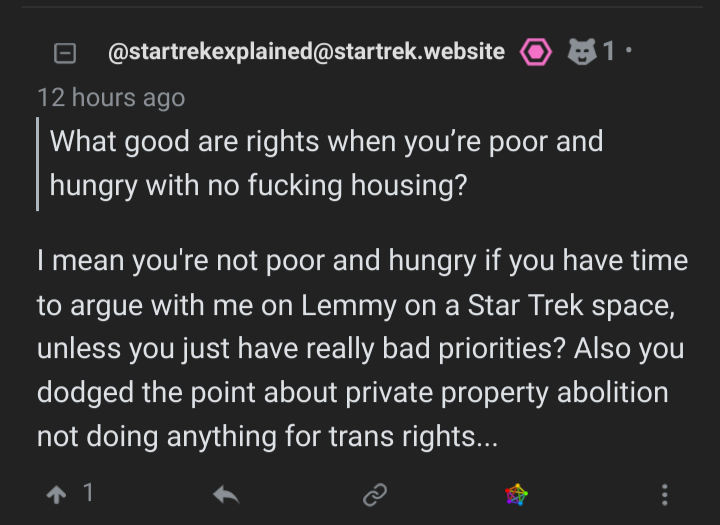Click the vertical blockquote bar
720x525 pixels.
coord(38,164)
